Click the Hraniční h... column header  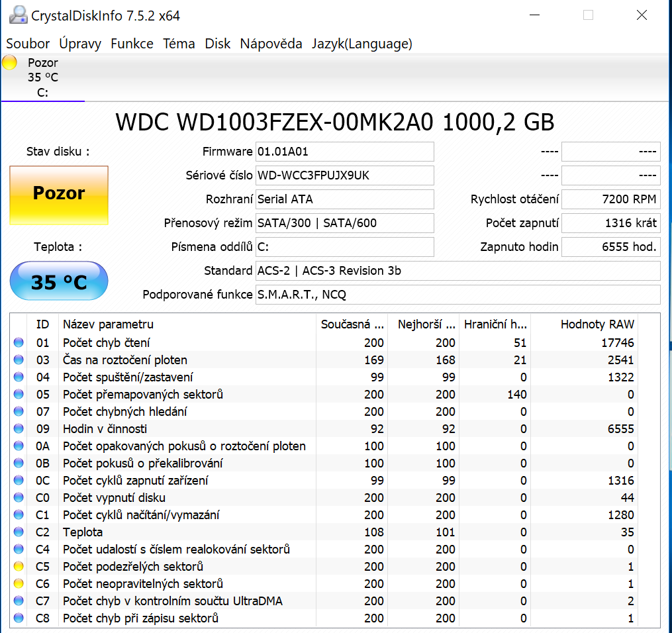click(495, 324)
